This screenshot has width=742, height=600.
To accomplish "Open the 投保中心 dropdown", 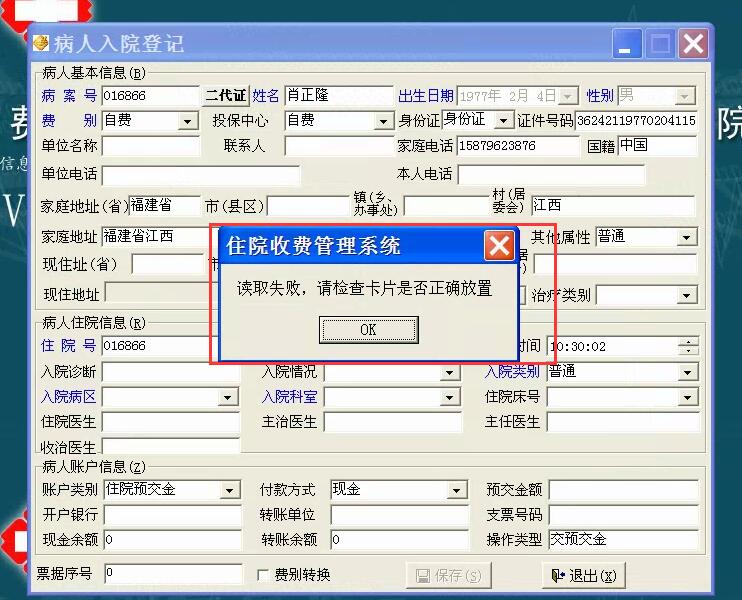I will pyautogui.click(x=382, y=121).
